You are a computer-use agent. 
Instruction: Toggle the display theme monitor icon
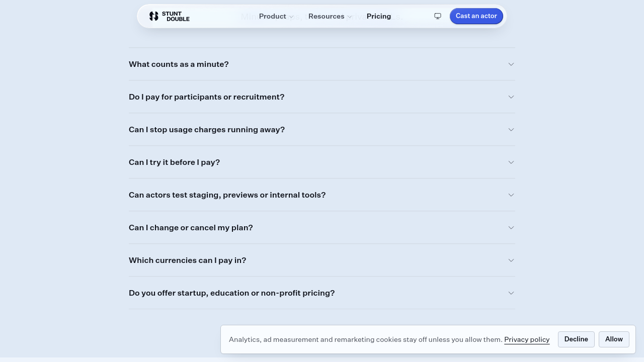click(x=438, y=16)
